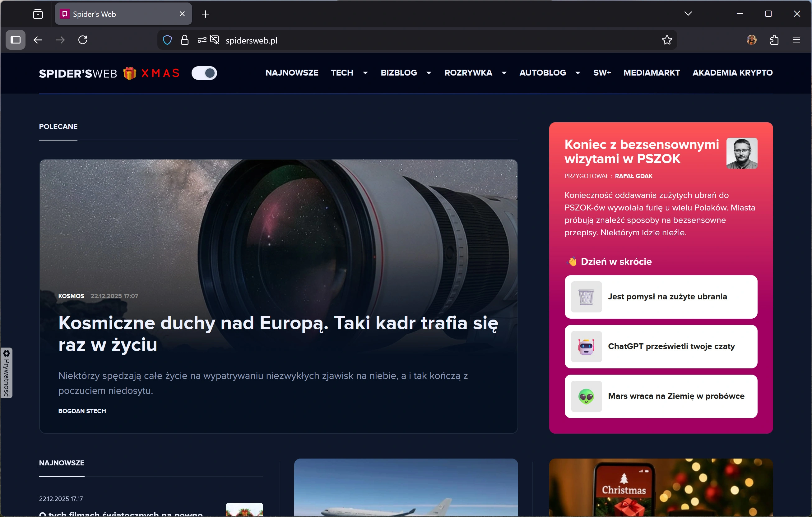Expand the BIZBLOG dropdown arrow
The image size is (812, 517).
(429, 73)
